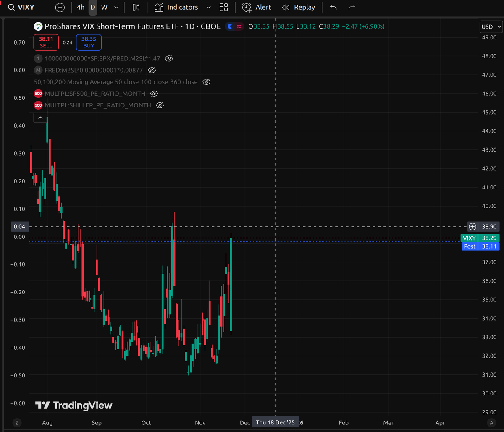Image resolution: width=504 pixels, height=432 pixels.
Task: Click the M badge beside FRED:M2SL
Action: coord(38,70)
